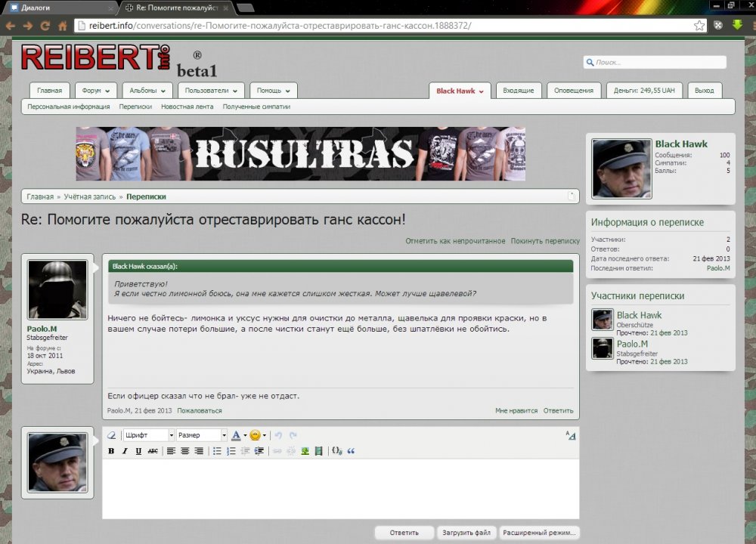Go back in browser history
756x544 pixels.
pos(10,26)
